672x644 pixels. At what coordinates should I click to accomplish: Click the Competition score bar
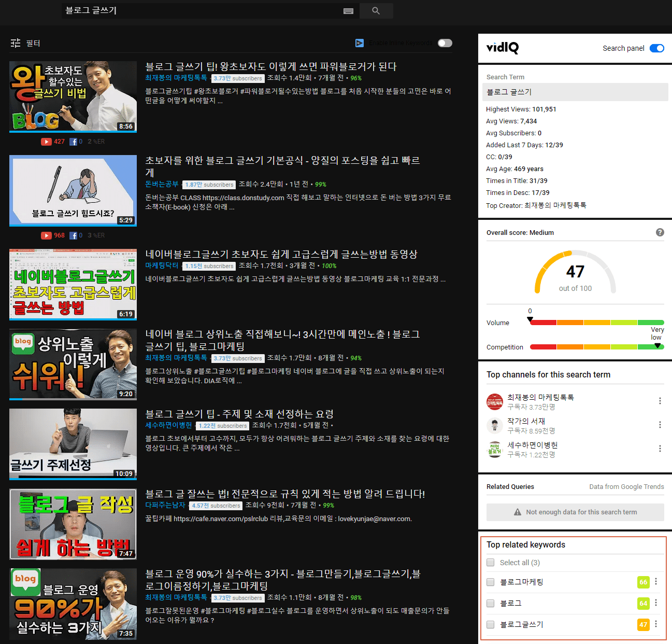pos(597,347)
